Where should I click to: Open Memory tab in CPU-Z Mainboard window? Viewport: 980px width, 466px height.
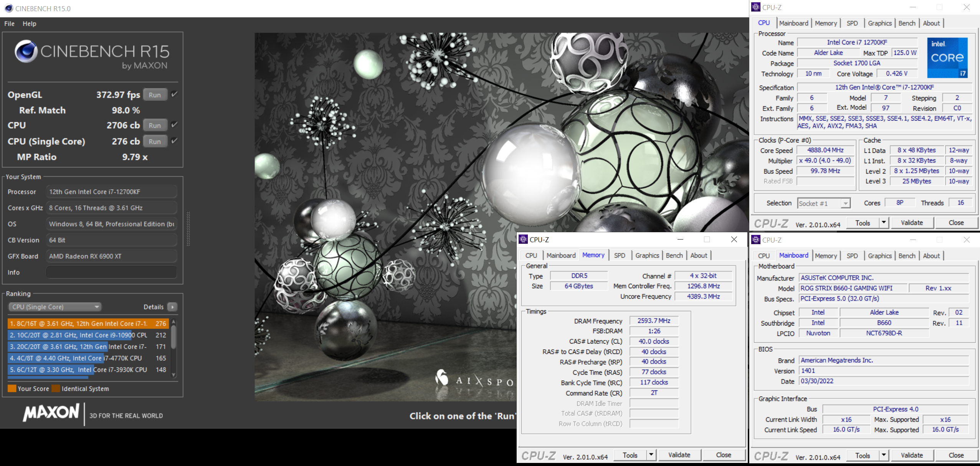[826, 256]
